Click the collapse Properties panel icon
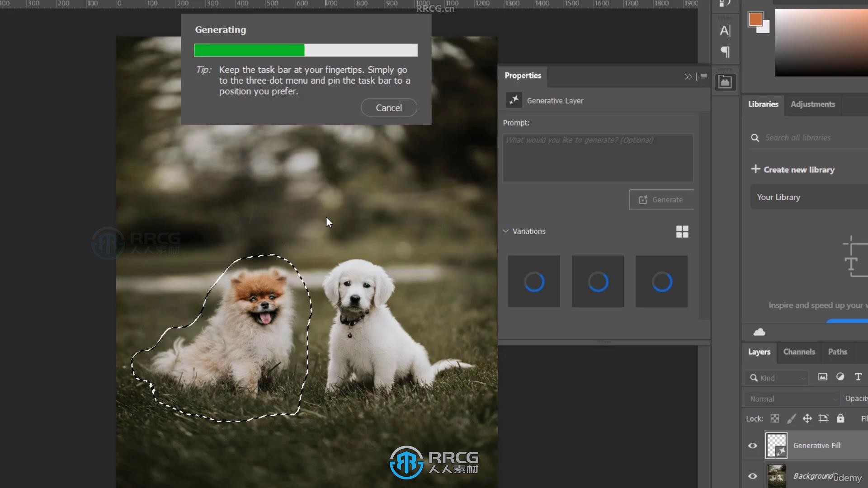Screen dimensions: 868x488 coord(688,75)
